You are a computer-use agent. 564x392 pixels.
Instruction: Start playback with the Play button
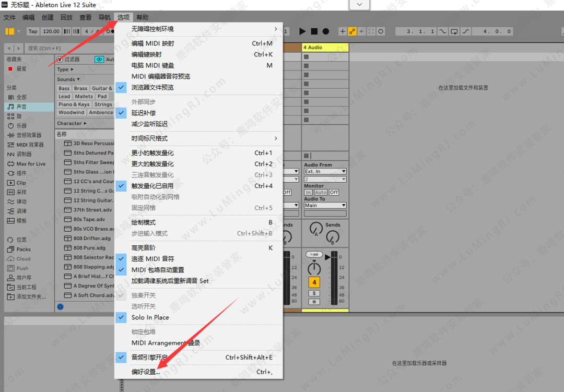point(302,31)
